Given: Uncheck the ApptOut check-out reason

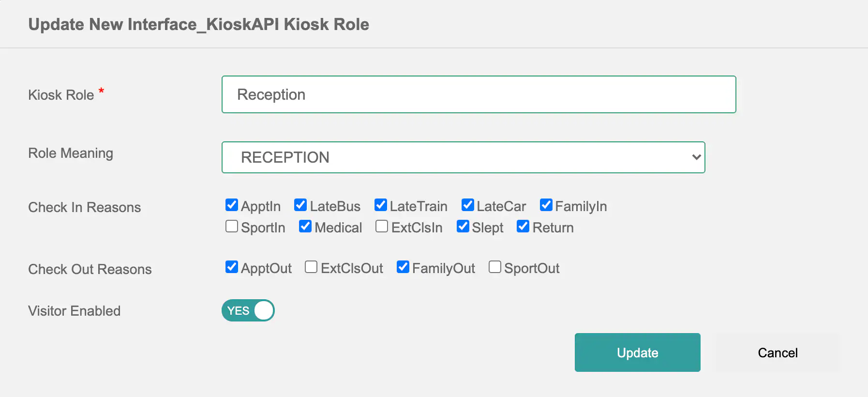Looking at the screenshot, I should click(x=232, y=267).
